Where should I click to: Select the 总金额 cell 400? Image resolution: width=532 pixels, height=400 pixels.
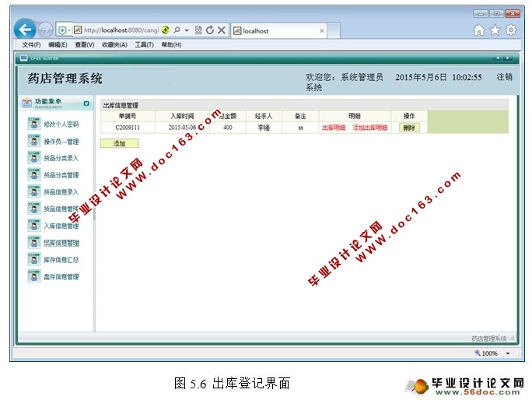point(228,128)
